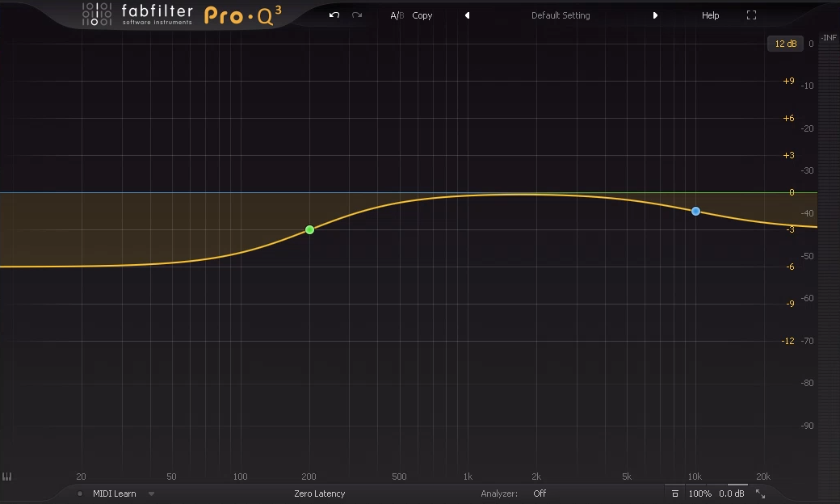Click the 20k frequency axis label
840x504 pixels.
pyautogui.click(x=762, y=477)
